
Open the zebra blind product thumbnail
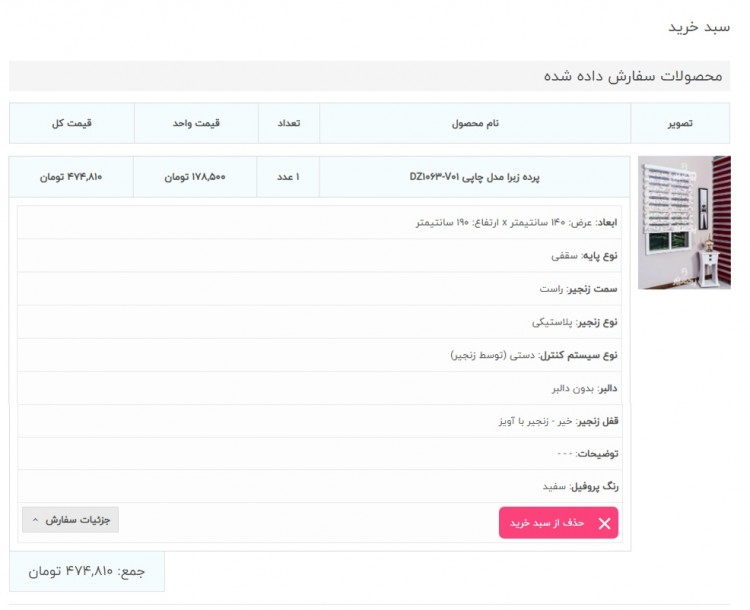tap(684, 222)
